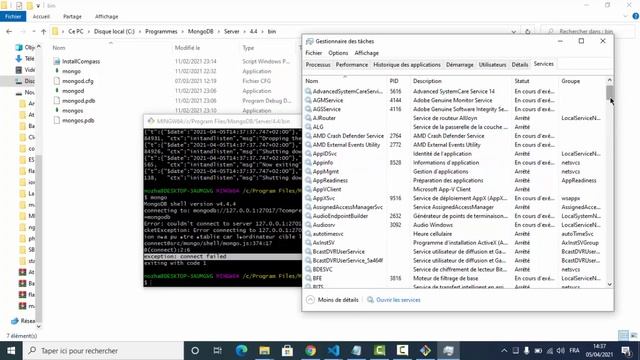
Task: Select the mongod application file
Action: (x=73, y=91)
